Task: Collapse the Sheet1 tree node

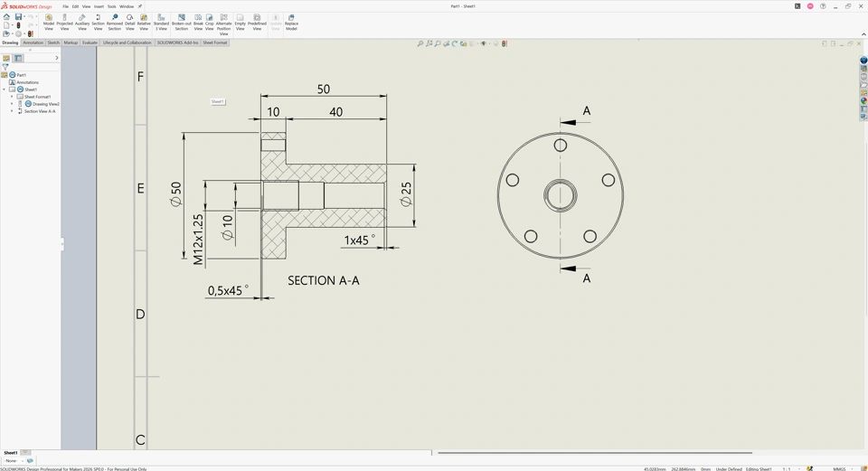Action: (5, 89)
